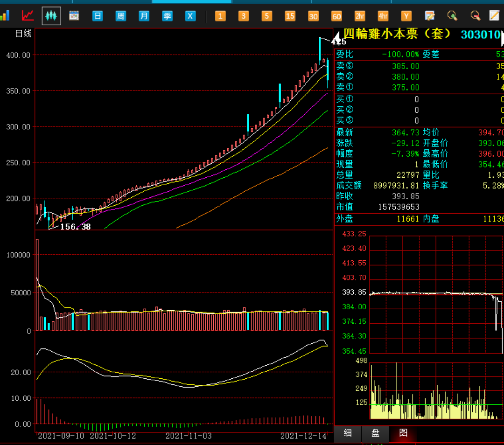This screenshot has width=504, height=445.
Task: Click the 400.00 price axis label
Action: [x=18, y=55]
